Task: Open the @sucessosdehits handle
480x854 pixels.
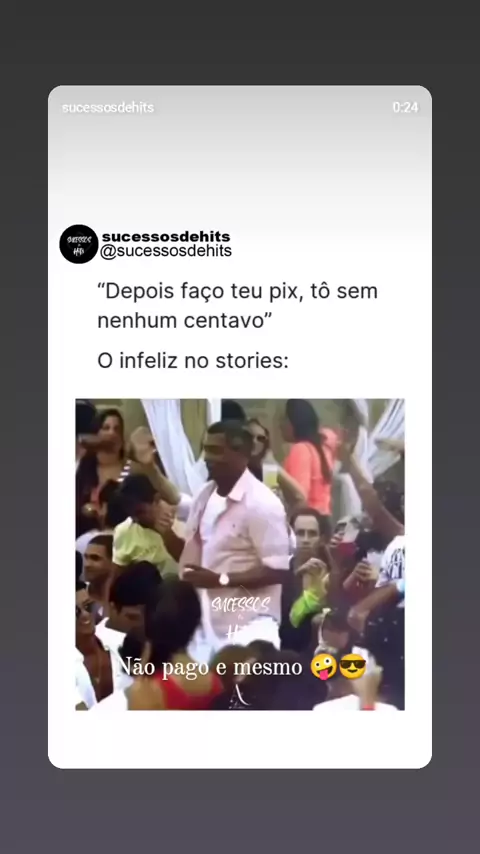Action: click(x=166, y=251)
